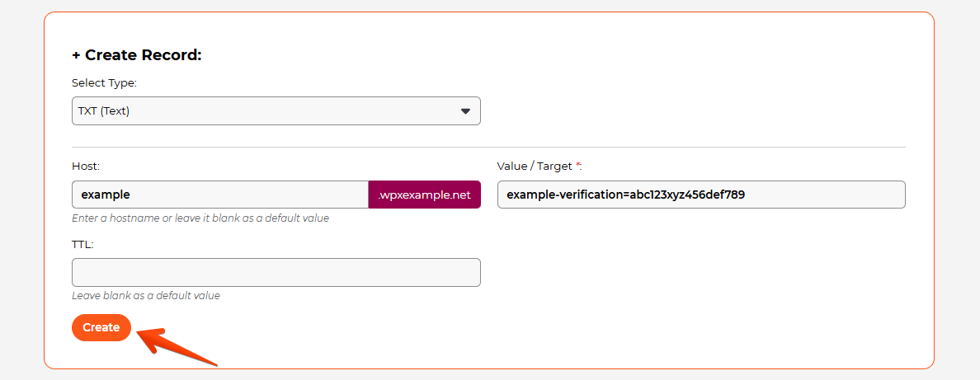980x380 pixels.
Task: Focus the Host input containing "example"
Action: pos(219,195)
